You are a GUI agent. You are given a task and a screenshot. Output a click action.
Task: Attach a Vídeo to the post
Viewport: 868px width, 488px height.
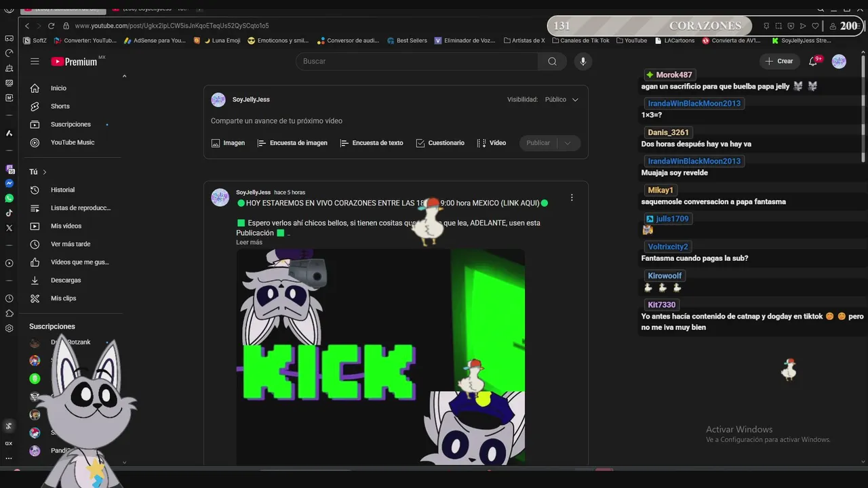(492, 143)
